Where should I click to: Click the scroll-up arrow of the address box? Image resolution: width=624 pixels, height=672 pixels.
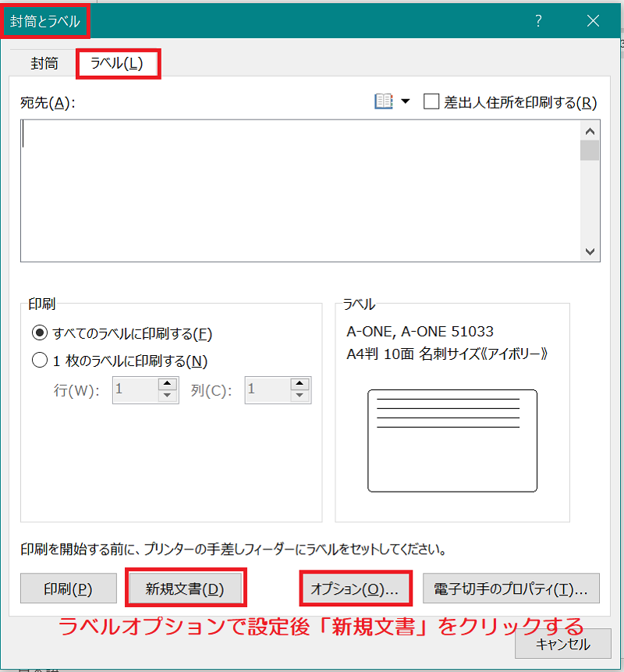[x=592, y=130]
